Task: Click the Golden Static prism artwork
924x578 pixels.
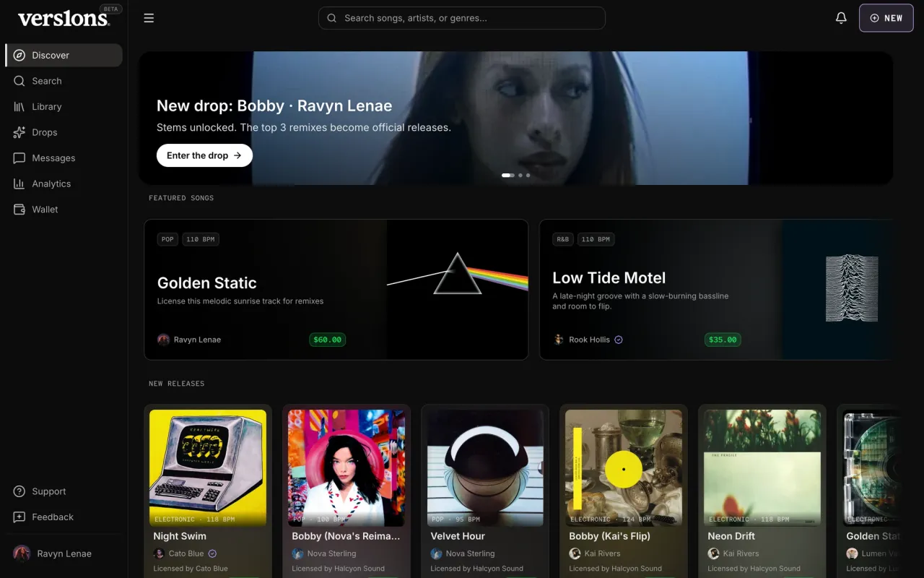Action: 458,290
